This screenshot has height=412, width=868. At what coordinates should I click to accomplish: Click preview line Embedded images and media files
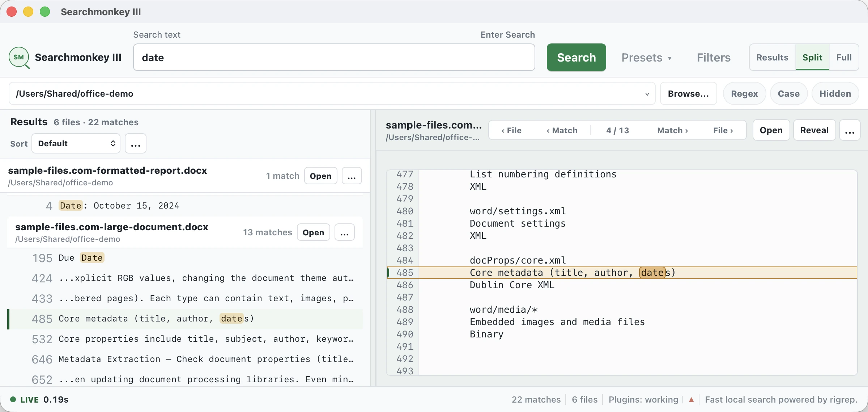[x=557, y=322]
